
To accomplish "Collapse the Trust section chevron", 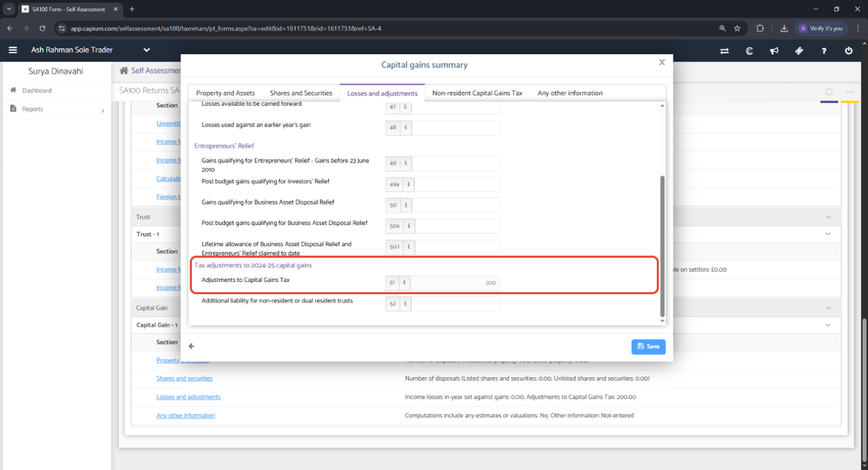I will click(x=829, y=217).
